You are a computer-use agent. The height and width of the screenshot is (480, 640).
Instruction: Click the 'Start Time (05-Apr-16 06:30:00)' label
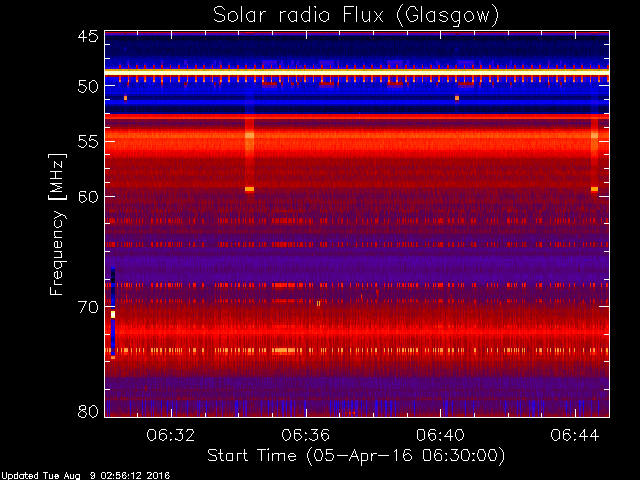[x=356, y=456]
